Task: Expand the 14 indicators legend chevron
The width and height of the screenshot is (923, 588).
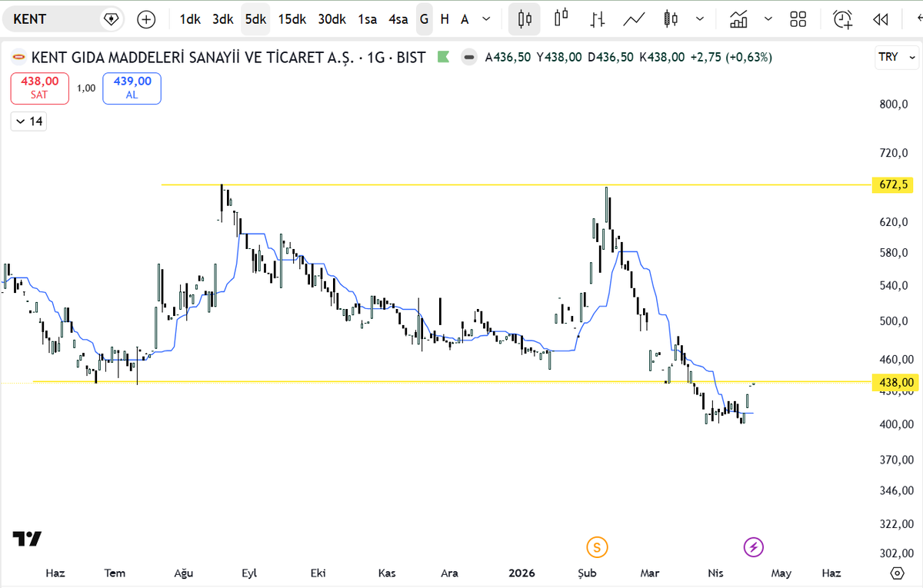Action: tap(28, 121)
